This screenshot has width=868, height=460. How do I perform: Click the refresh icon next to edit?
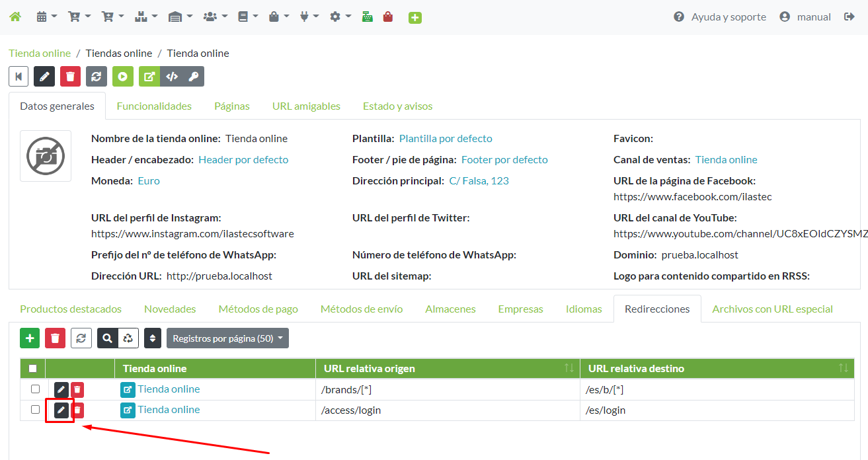96,76
